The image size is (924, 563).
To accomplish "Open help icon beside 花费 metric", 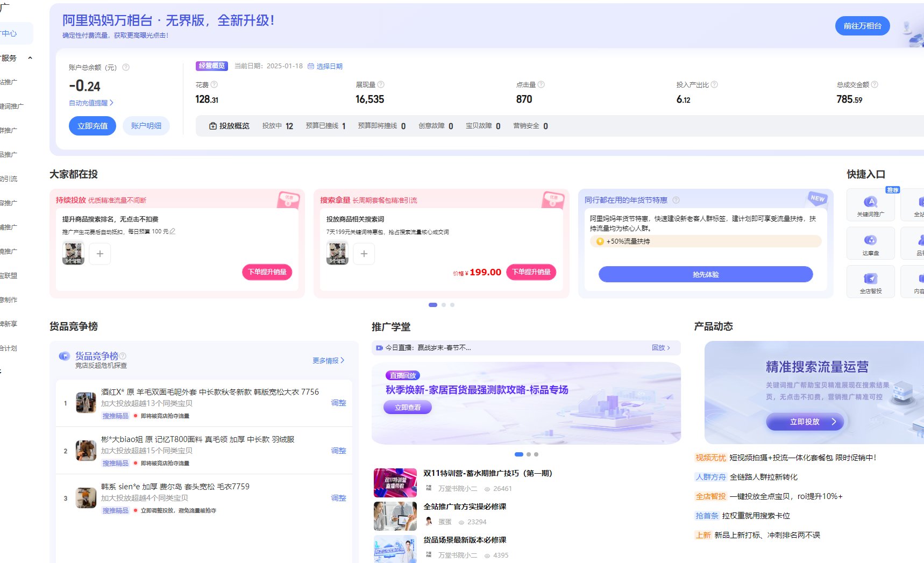I will point(214,84).
